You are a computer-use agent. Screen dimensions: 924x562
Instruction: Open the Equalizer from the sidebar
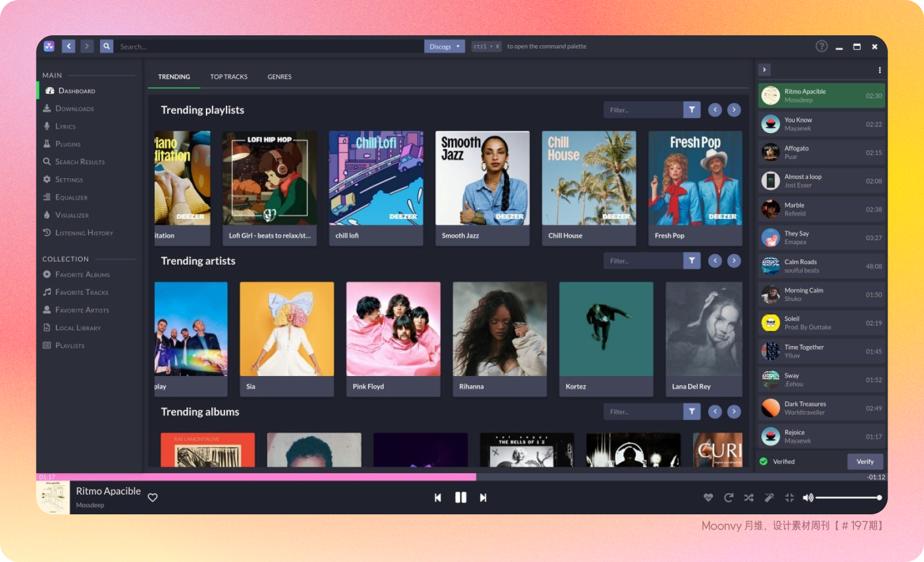[x=71, y=198]
